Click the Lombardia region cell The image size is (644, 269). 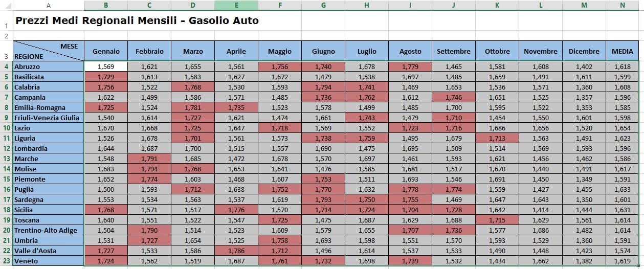pyautogui.click(x=49, y=148)
